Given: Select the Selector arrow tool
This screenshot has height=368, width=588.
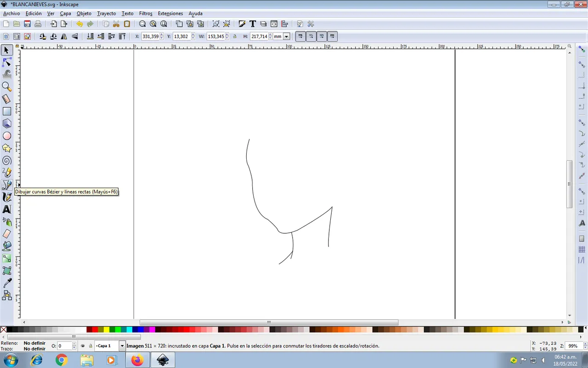Looking at the screenshot, I should (7, 50).
